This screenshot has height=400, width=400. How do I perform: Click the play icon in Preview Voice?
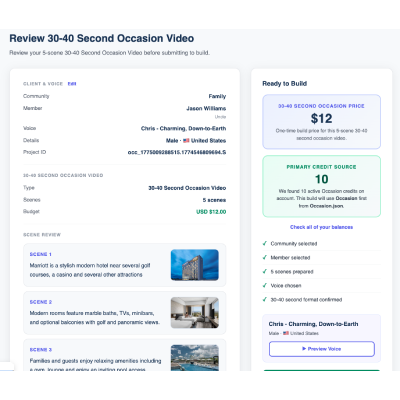pos(304,349)
